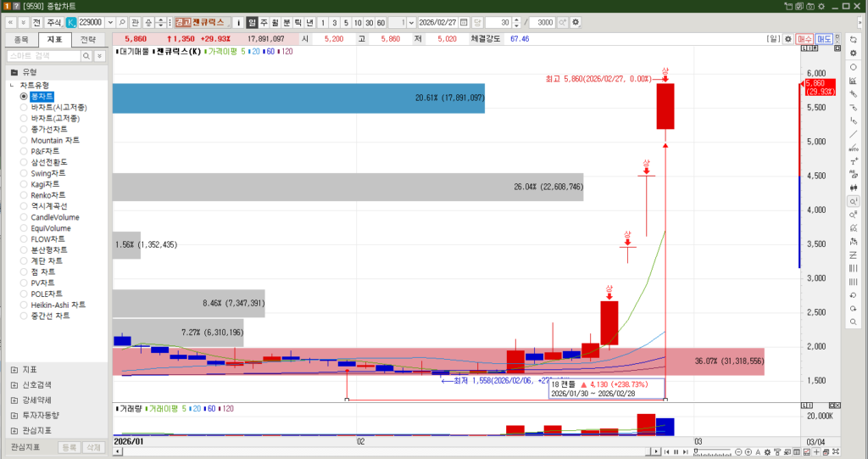The width and height of the screenshot is (868, 459).
Task: Open the 전략 tab
Action: pyautogui.click(x=87, y=40)
